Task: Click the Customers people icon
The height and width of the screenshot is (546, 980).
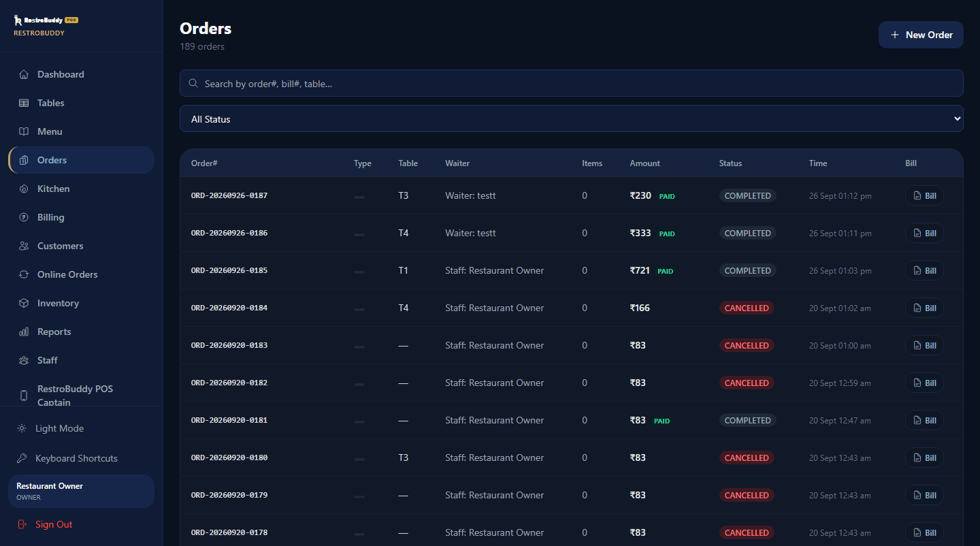Action: point(24,246)
